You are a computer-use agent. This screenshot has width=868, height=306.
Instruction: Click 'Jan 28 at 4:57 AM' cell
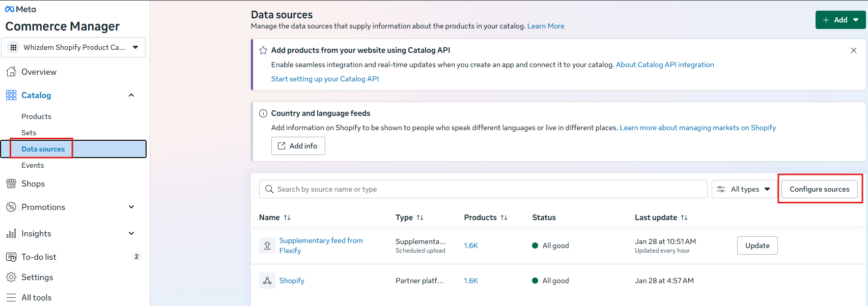(664, 281)
